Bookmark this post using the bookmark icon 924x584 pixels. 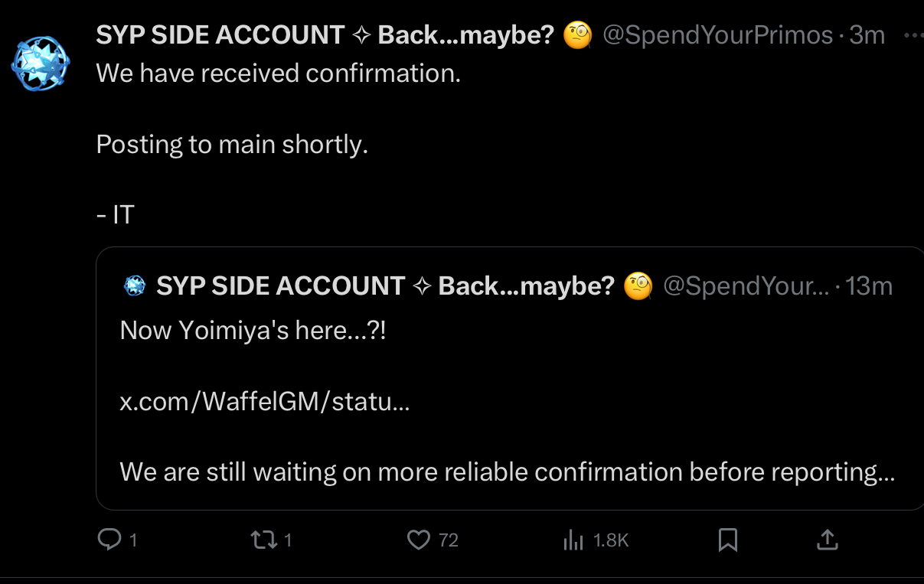[728, 540]
